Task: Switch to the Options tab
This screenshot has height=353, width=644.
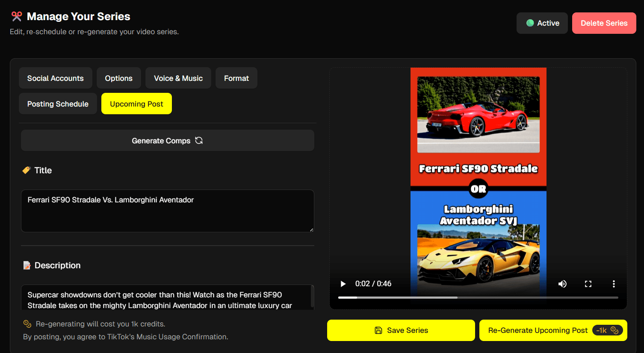Action: 119,78
